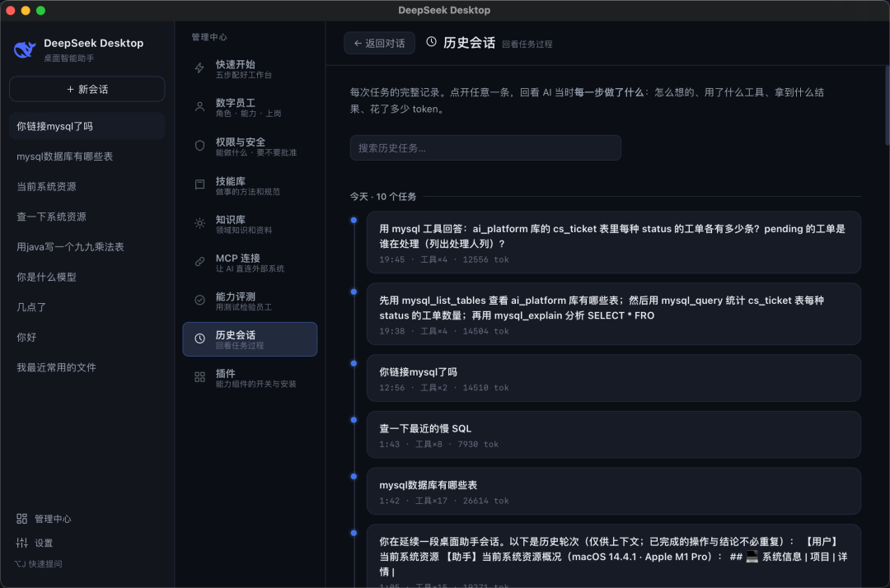
Task: Click the person icon for 数字员工
Action: tap(199, 106)
